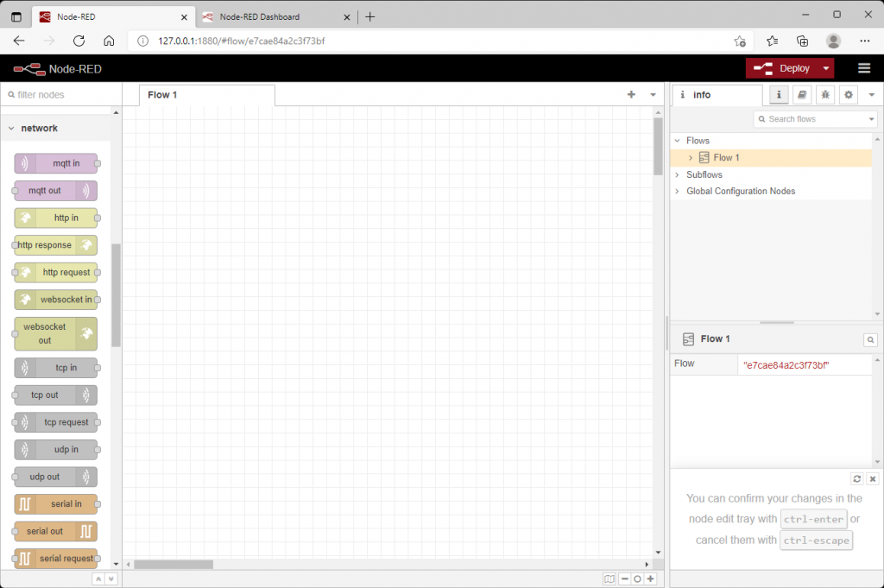Toggle the workspace navigator map icon
The width and height of the screenshot is (884, 588).
click(609, 579)
